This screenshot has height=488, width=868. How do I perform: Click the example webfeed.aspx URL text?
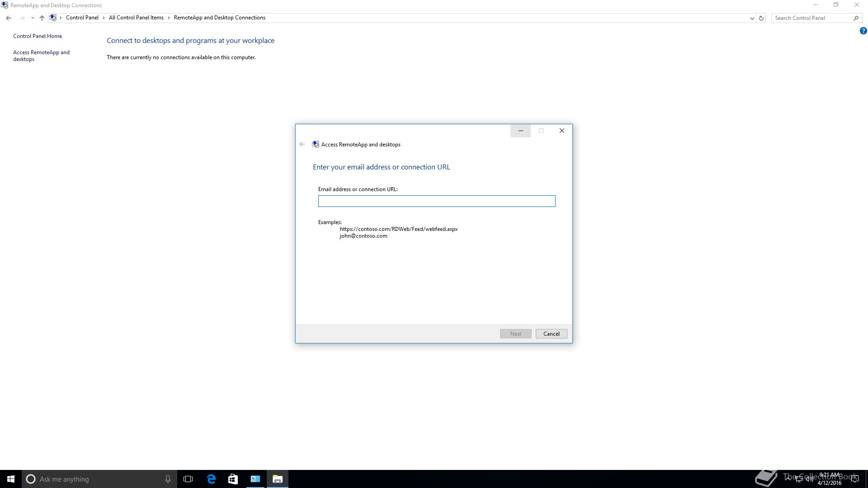[399, 229]
